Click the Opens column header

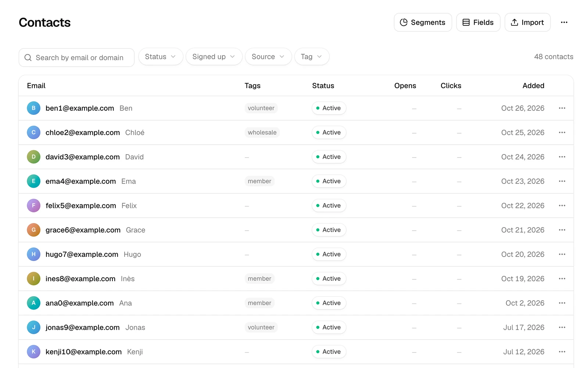pos(405,86)
